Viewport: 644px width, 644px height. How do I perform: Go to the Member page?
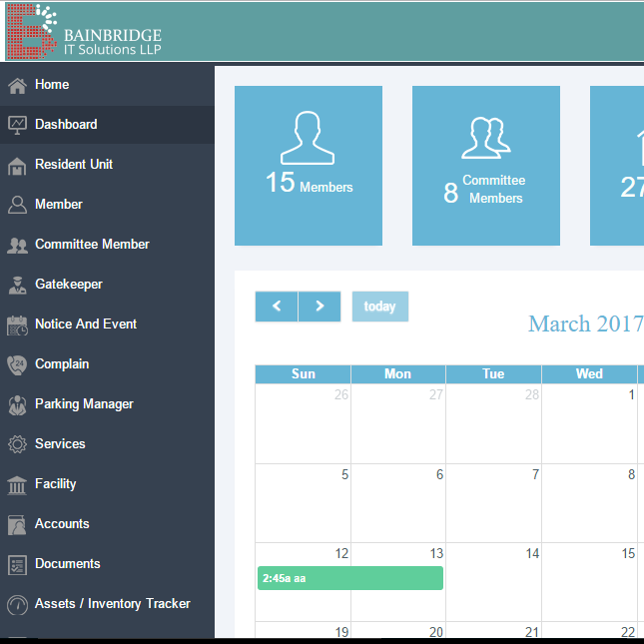click(x=107, y=204)
